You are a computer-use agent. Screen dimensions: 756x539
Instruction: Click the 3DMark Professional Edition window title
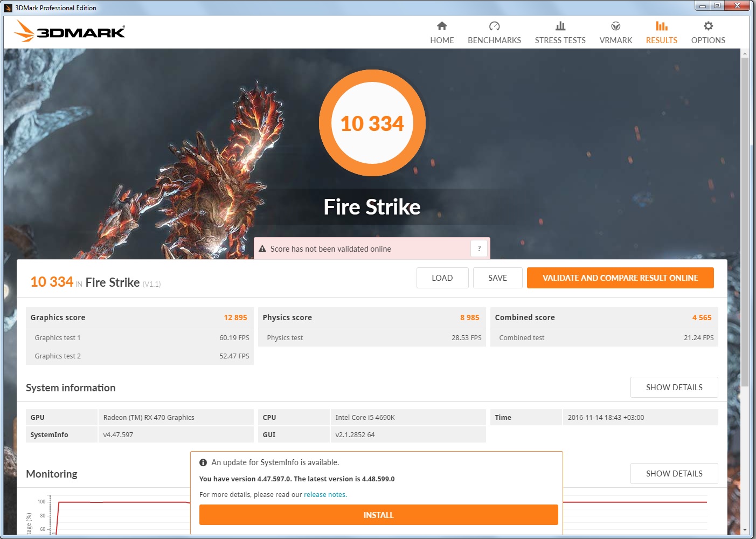coord(56,8)
